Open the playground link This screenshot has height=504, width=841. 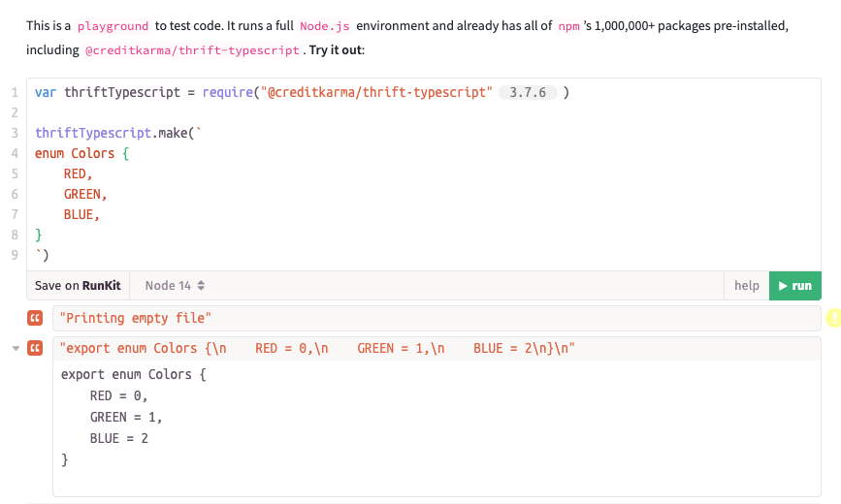tap(113, 26)
